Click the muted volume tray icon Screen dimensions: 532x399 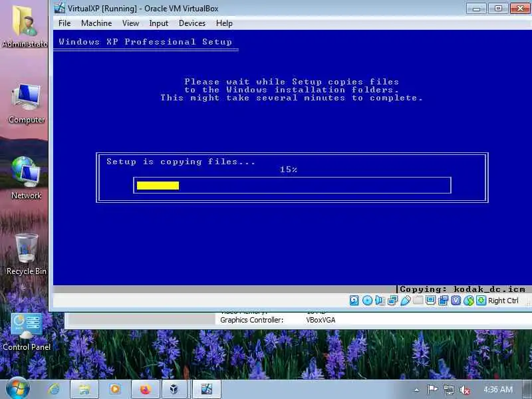coord(464,390)
